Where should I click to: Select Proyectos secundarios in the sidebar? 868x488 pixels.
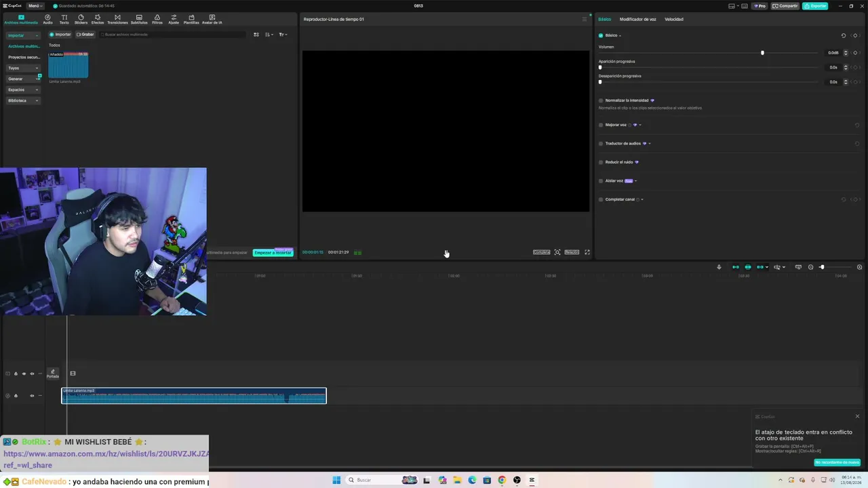[24, 57]
